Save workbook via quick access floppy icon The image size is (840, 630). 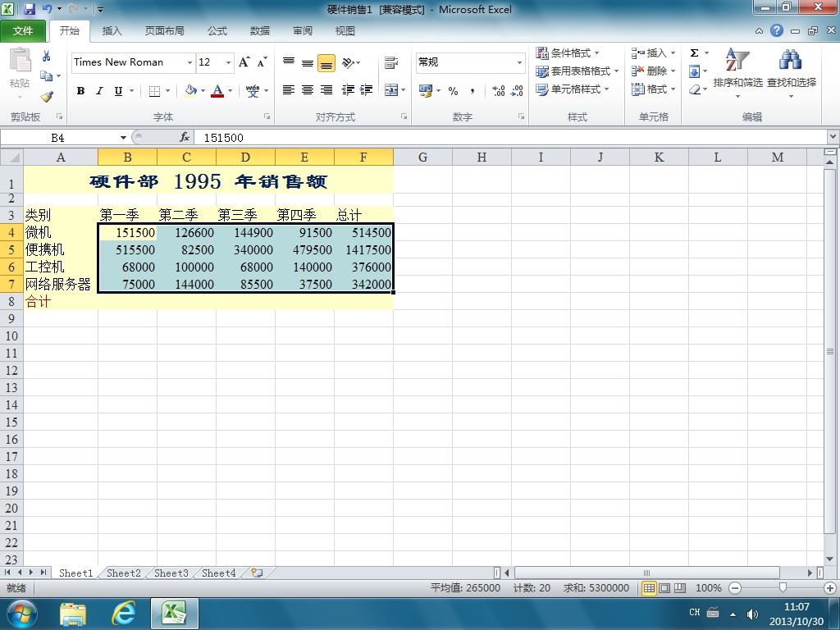pyautogui.click(x=30, y=9)
